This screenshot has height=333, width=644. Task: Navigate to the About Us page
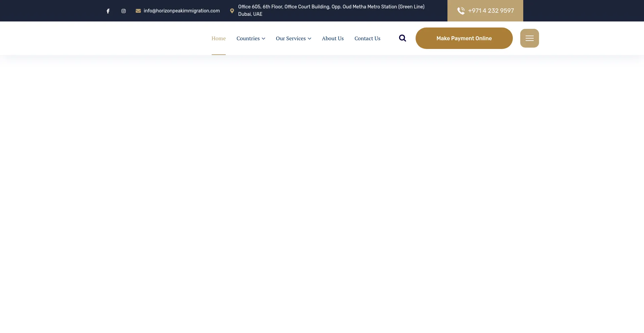point(333,38)
